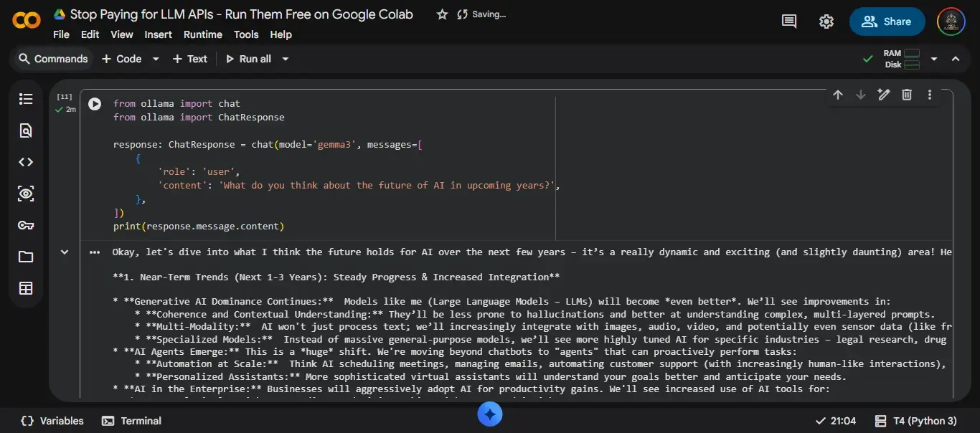Open the Runtime menu
The width and height of the screenshot is (980, 433).
tap(203, 34)
